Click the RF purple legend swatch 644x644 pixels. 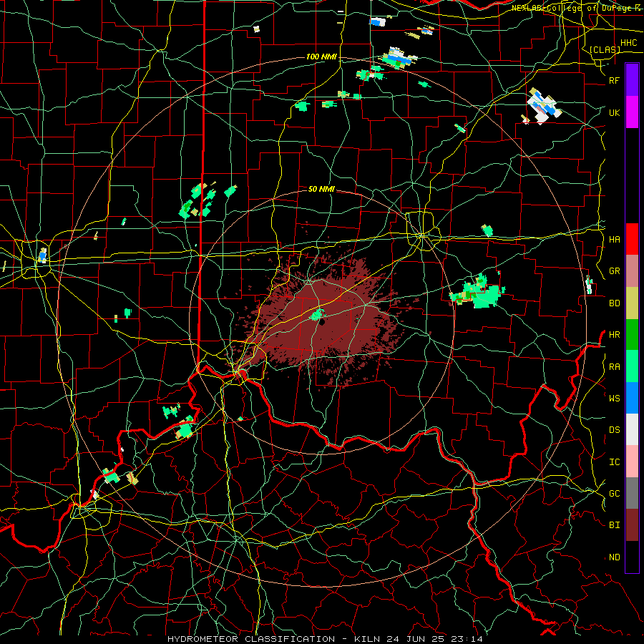pyautogui.click(x=632, y=80)
